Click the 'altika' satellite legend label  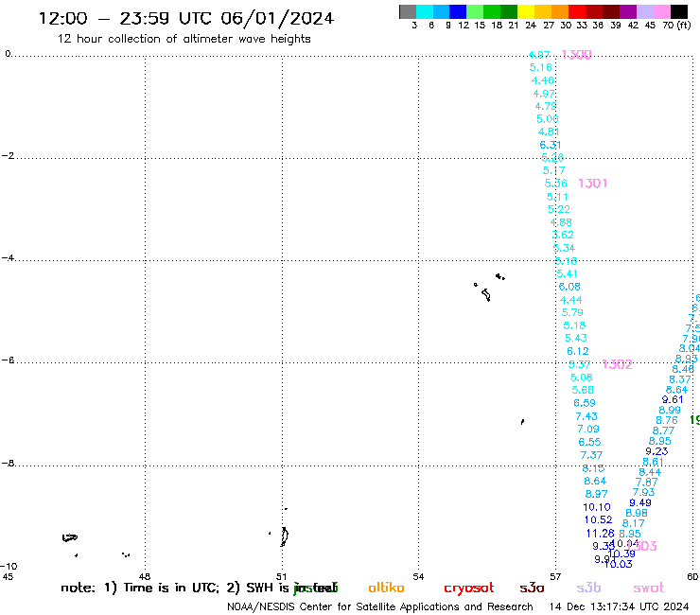pos(386,588)
